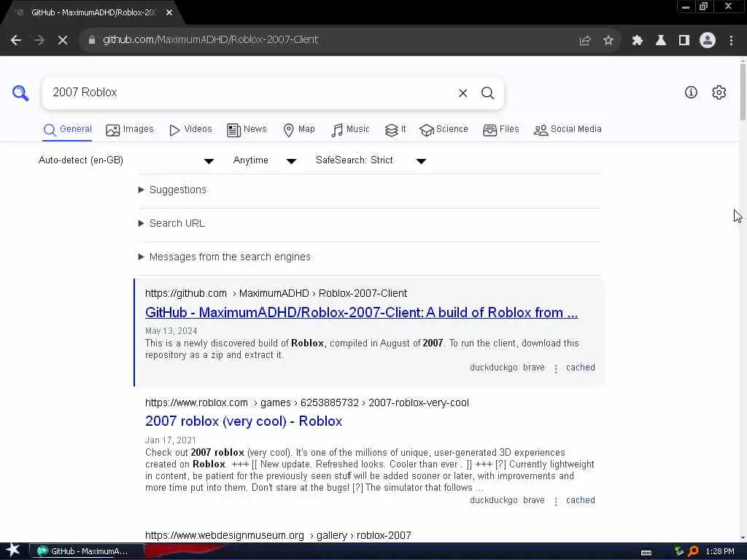Click the browser forward arrow
This screenshot has height=560, width=747.
pos(39,40)
